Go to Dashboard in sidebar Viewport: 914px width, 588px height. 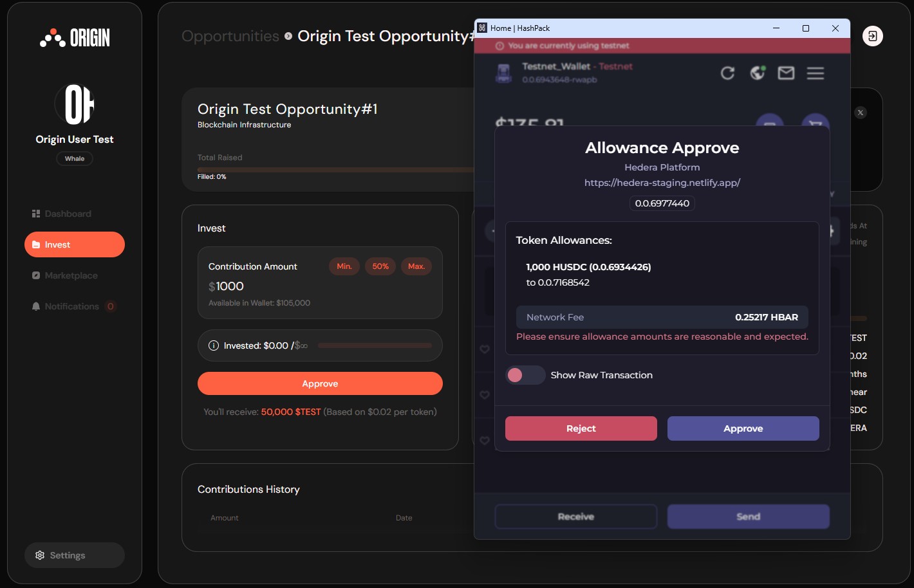(x=68, y=214)
